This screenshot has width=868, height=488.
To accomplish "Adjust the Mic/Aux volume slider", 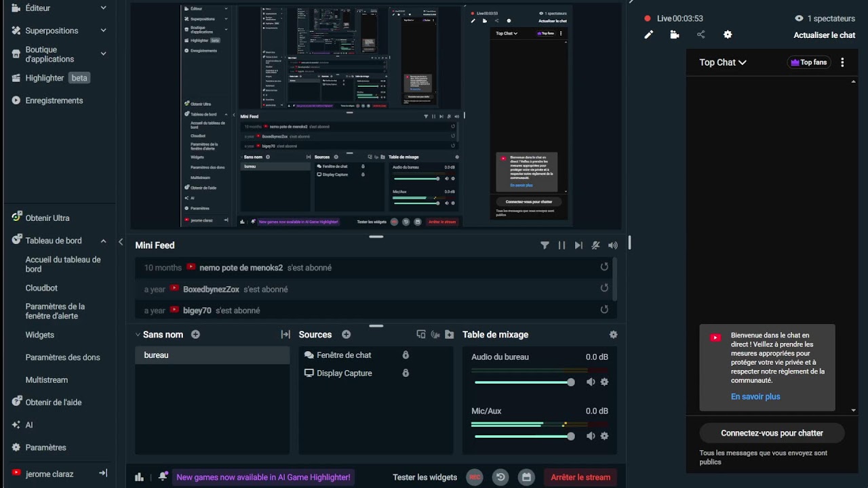I will click(525, 436).
